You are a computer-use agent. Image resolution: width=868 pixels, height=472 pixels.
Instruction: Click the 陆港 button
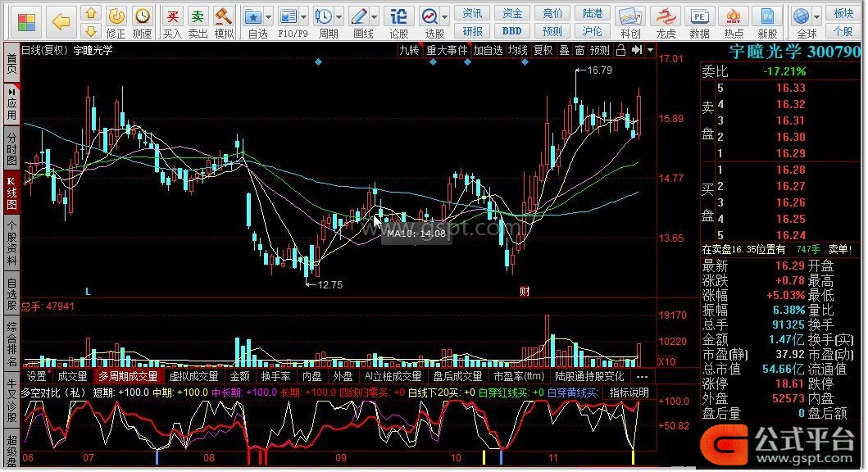point(592,13)
